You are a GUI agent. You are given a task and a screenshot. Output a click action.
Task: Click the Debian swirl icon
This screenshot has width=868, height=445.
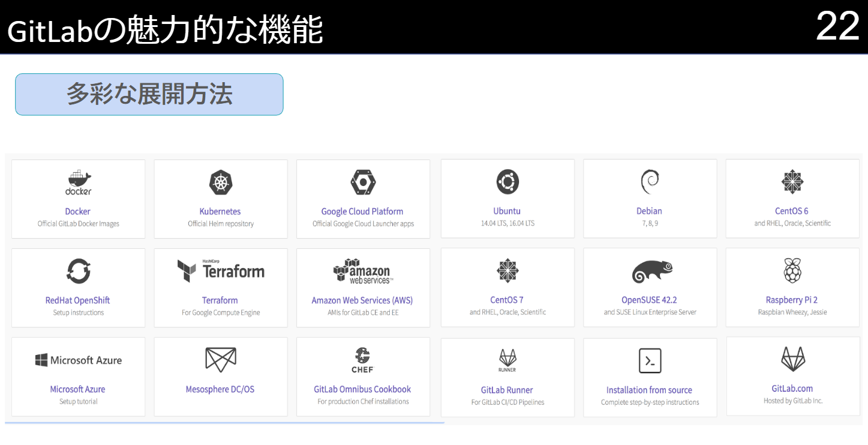[649, 181]
